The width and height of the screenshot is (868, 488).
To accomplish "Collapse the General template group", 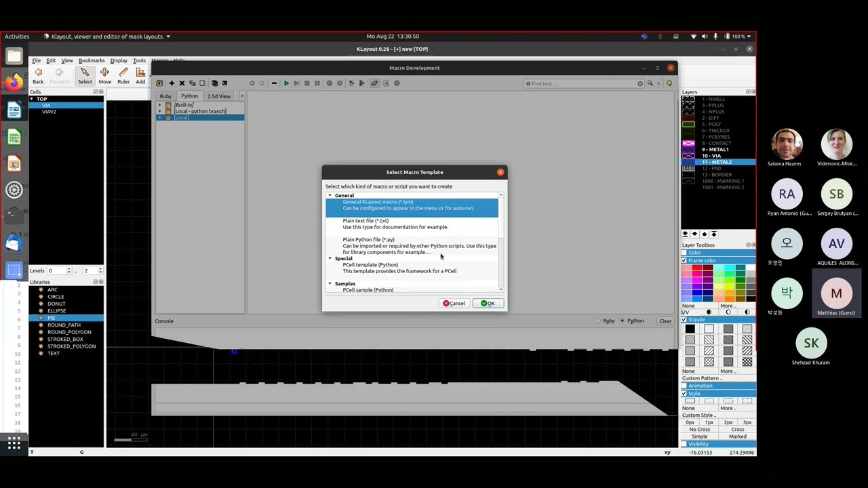I will pos(330,195).
